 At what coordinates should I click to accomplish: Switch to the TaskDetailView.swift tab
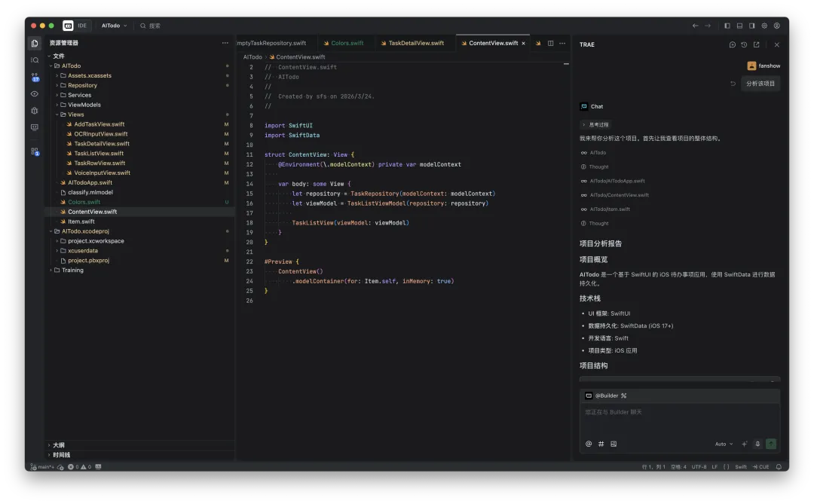click(415, 43)
